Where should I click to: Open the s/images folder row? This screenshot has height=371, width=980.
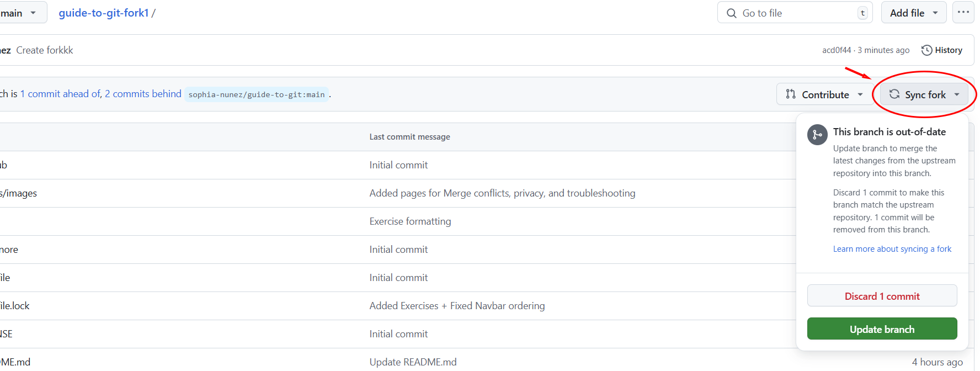[x=18, y=193]
